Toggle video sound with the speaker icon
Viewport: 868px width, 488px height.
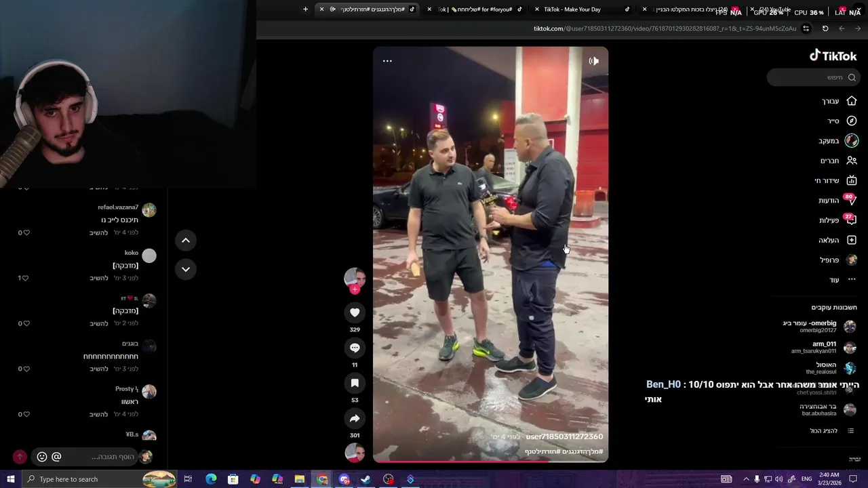coord(594,61)
